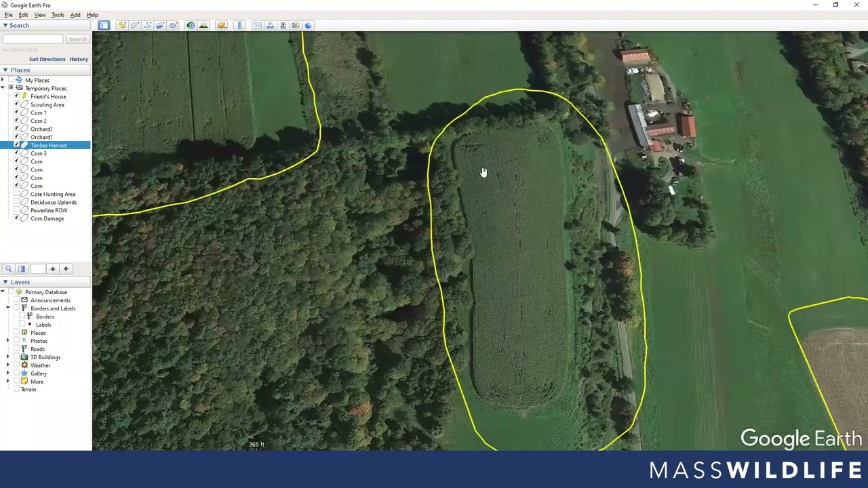Open the planet switcher icon
This screenshot has width=868, height=488.
(x=221, y=25)
